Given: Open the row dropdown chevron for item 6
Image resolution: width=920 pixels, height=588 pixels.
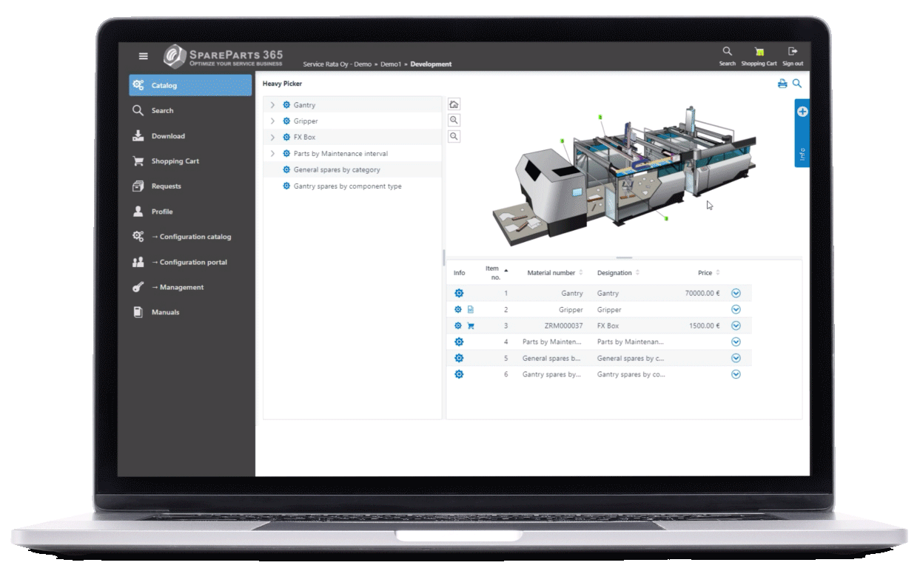Looking at the screenshot, I should (x=736, y=374).
